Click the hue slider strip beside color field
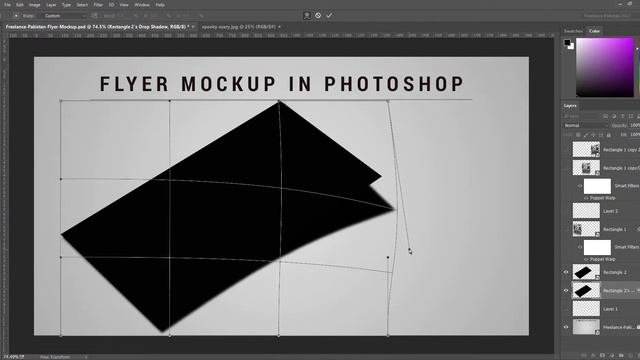The height and width of the screenshot is (360, 640). [638, 67]
